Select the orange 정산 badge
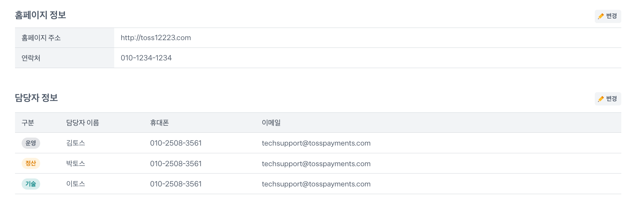This screenshot has width=644, height=213. coord(31,163)
